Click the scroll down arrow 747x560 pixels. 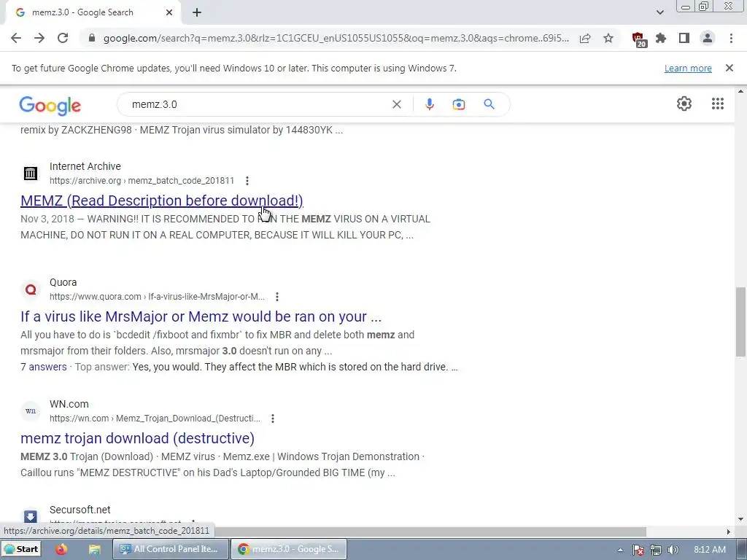click(740, 519)
